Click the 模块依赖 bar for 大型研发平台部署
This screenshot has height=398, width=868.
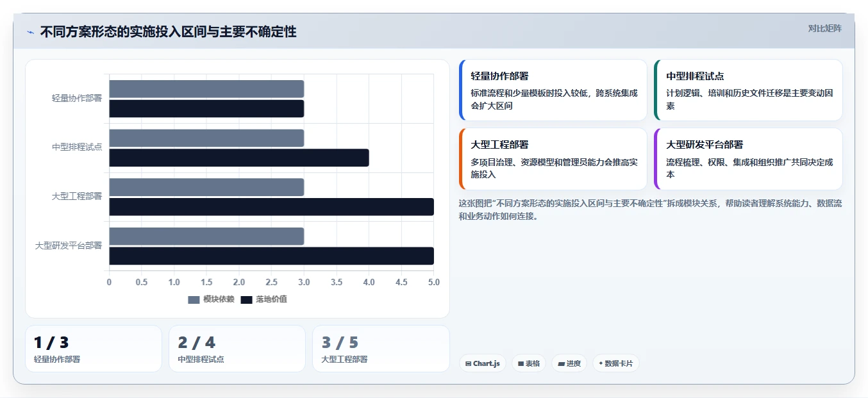pyautogui.click(x=206, y=236)
